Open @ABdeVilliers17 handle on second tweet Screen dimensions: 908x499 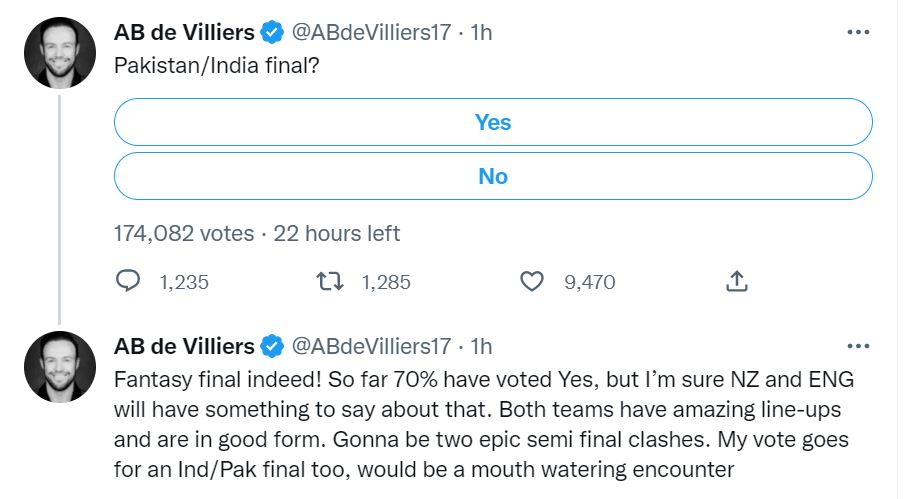pyautogui.click(x=370, y=347)
